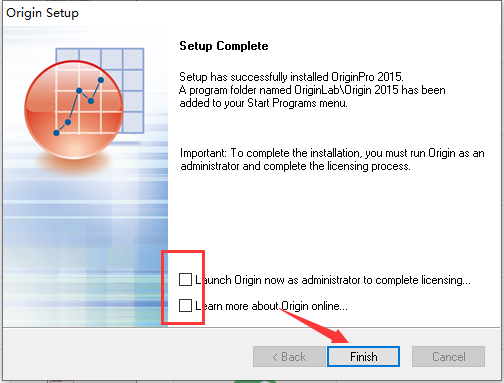Click the empty gray footer area left of Back

(128, 355)
